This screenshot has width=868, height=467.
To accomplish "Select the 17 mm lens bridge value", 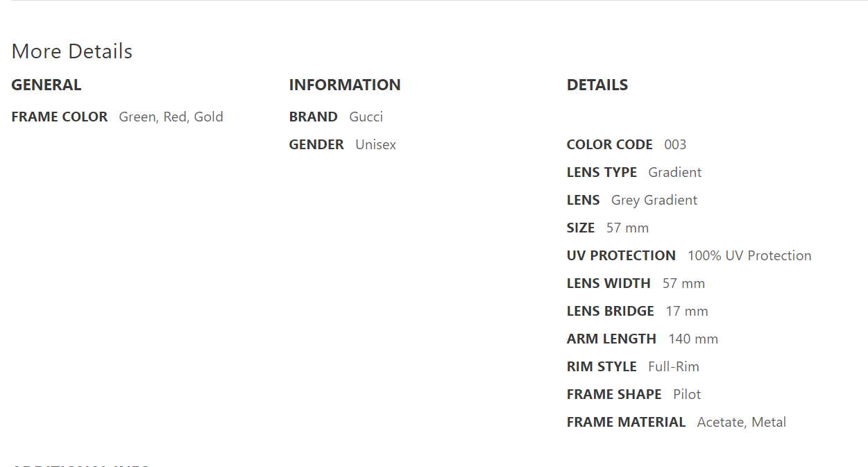I will 687,311.
